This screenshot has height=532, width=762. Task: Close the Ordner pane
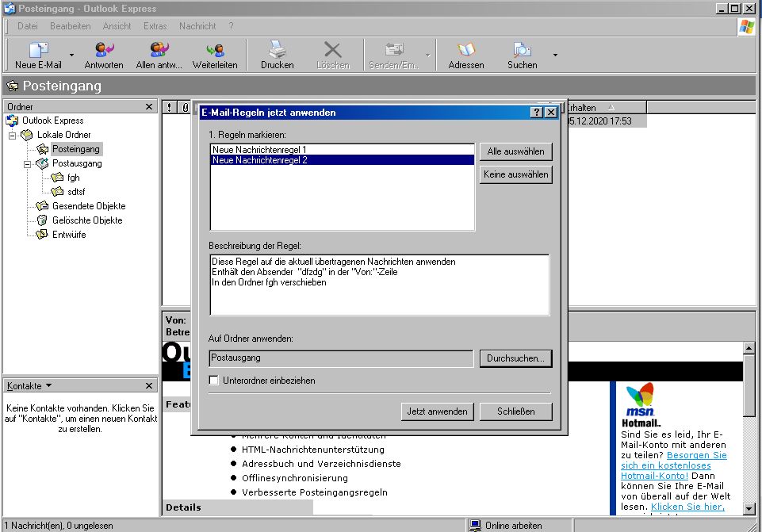(149, 106)
